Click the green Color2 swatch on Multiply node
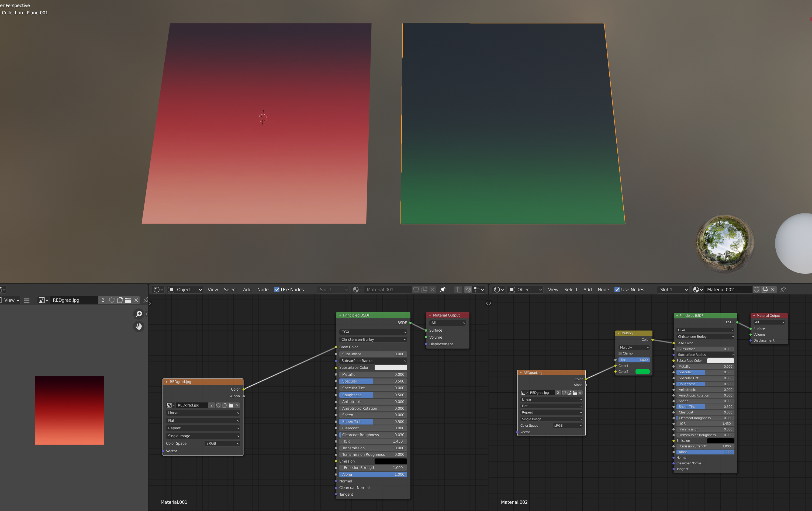Viewport: 812px width, 511px height. (x=642, y=371)
